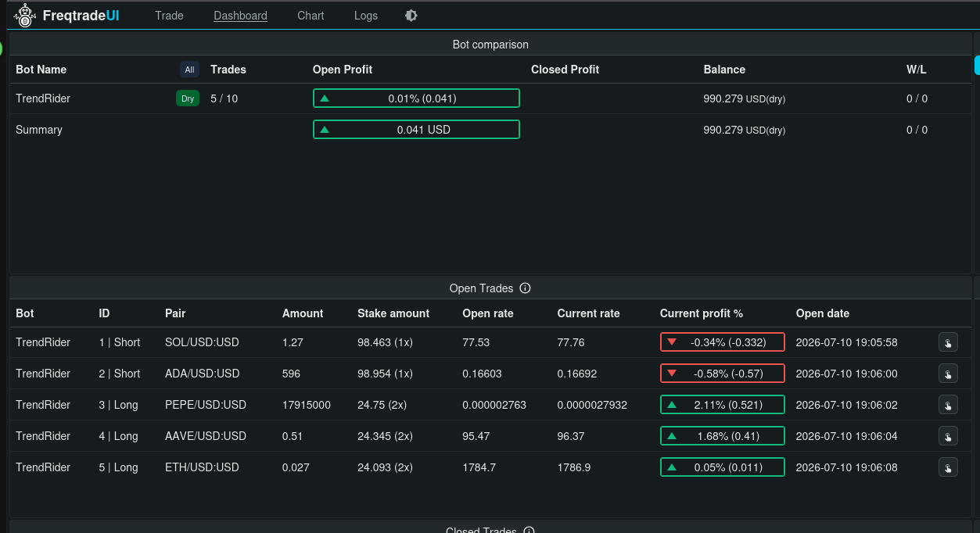Open actions menu for ADA/USD:USD trade
The height and width of the screenshot is (533, 980).
click(948, 374)
